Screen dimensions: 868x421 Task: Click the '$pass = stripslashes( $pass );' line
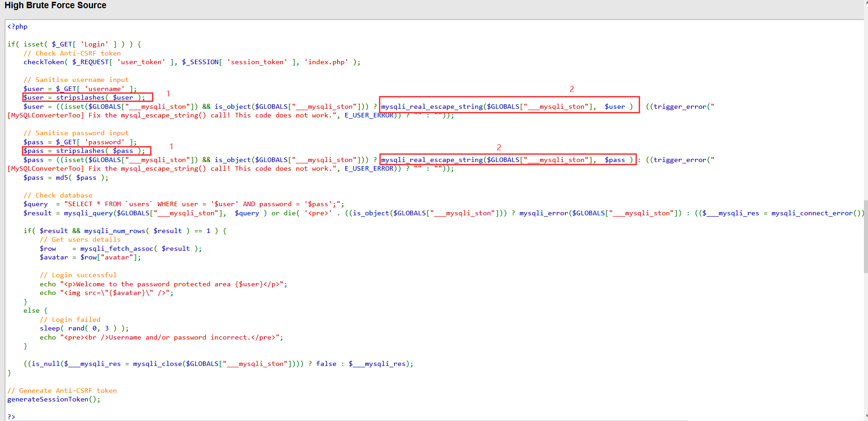click(84, 151)
